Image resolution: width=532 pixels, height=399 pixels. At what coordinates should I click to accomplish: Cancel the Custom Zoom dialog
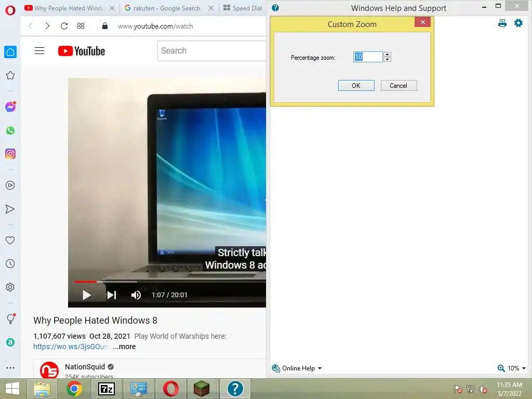pos(398,86)
